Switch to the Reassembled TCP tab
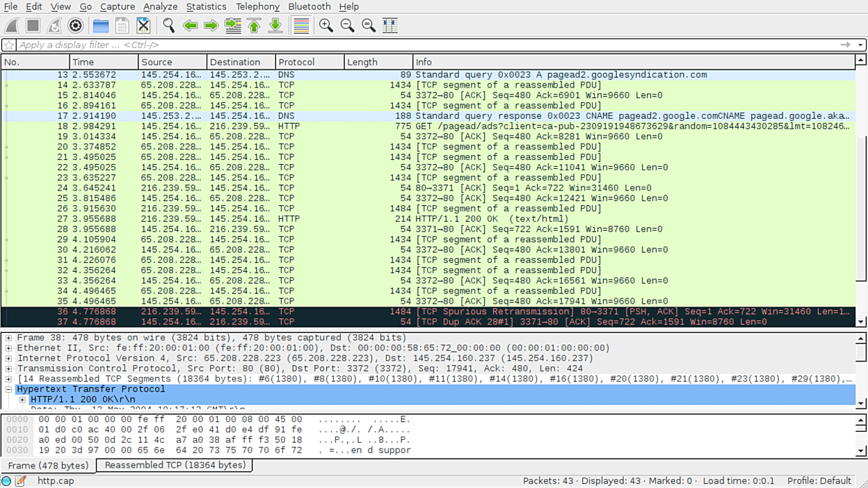This screenshot has height=488, width=868. point(175,465)
